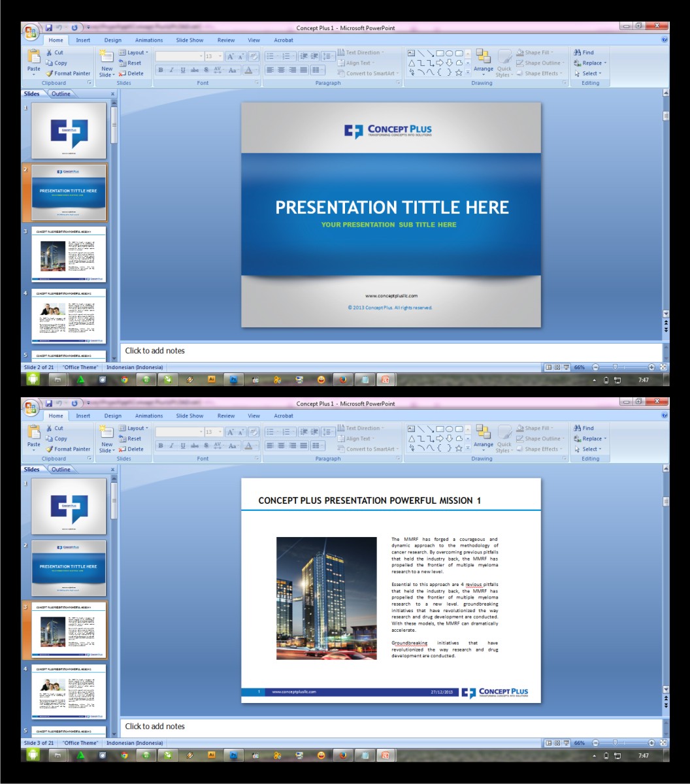Open the Animations ribbon tab
This screenshot has width=690, height=784.
pos(149,40)
